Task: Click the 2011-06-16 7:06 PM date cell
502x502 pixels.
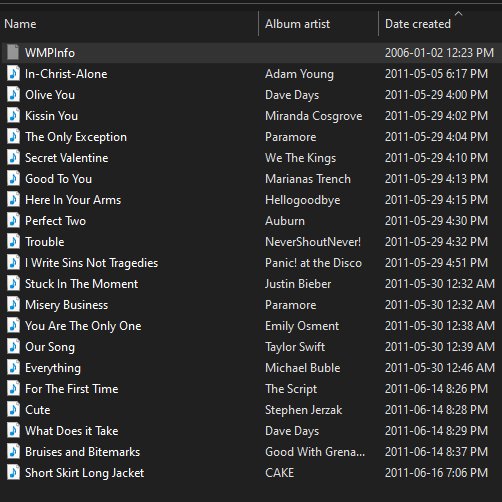Action: (436, 473)
